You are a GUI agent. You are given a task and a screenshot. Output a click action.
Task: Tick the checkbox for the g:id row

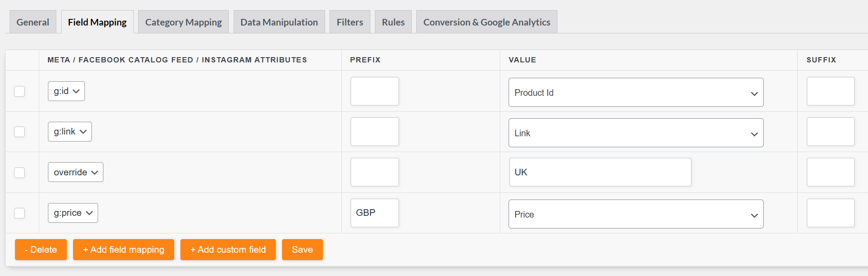click(19, 91)
